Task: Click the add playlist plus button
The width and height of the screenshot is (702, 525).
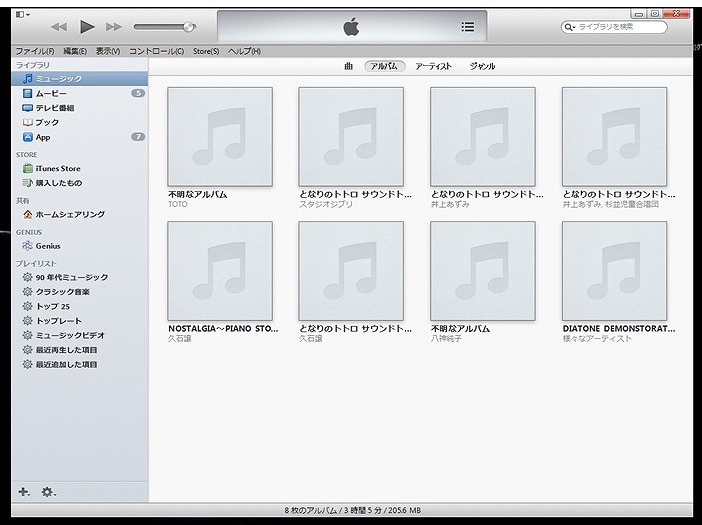Action: pos(24,492)
